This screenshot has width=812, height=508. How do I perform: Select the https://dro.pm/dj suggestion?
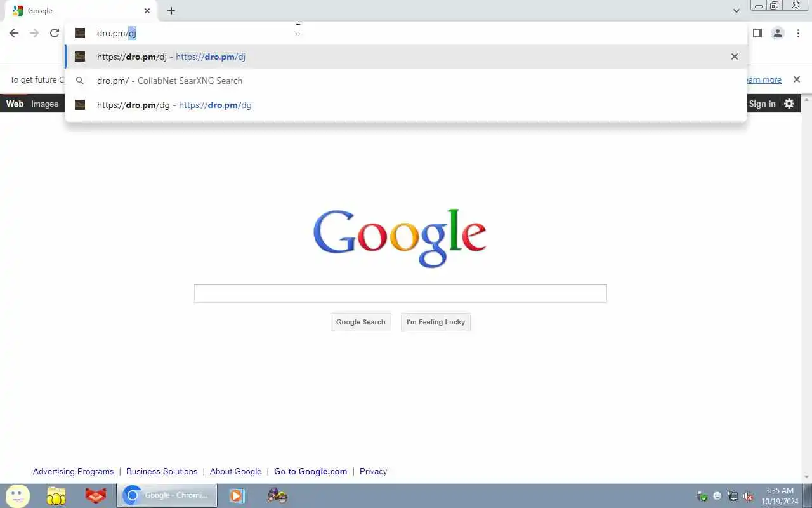(406, 57)
